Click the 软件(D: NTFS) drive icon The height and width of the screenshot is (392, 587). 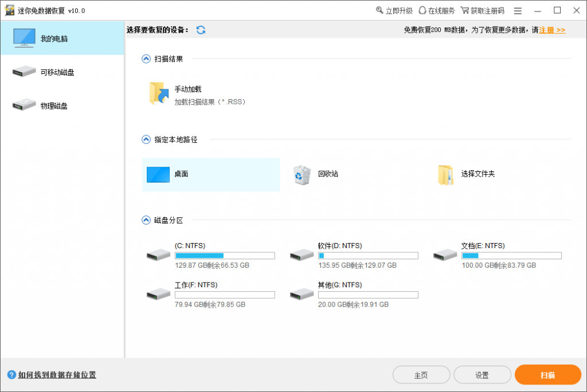click(x=302, y=255)
